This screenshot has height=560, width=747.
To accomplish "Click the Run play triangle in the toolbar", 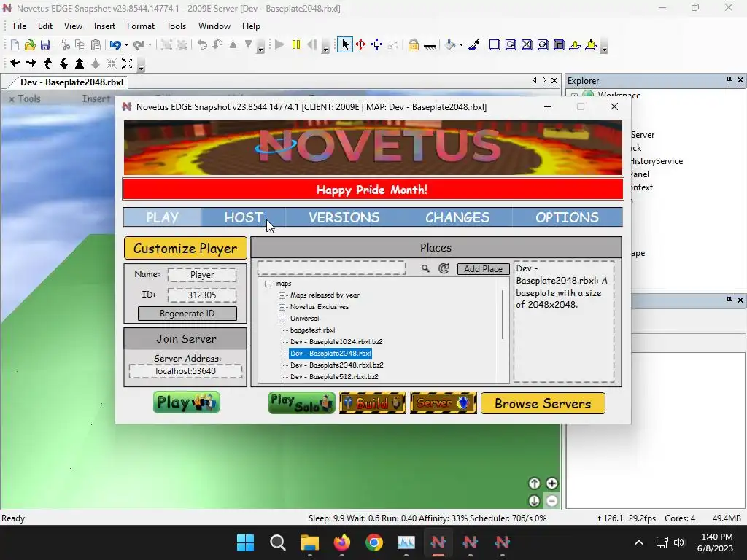I will tap(279, 44).
